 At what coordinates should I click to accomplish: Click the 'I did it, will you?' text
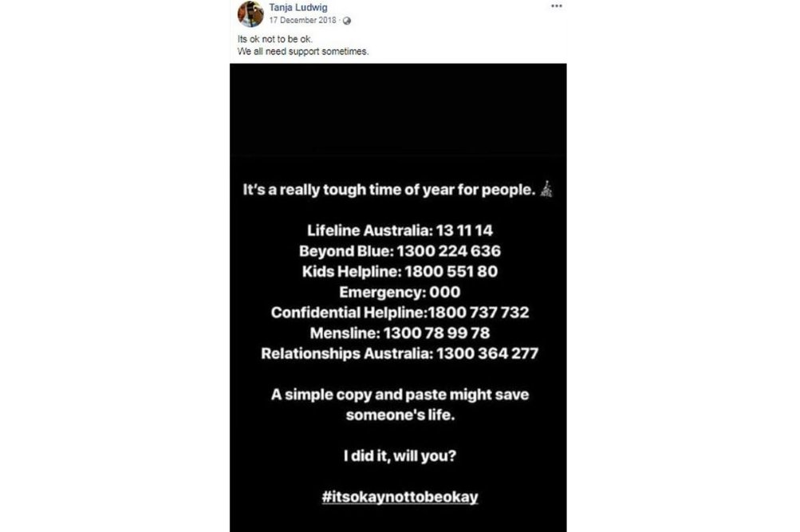pyautogui.click(x=400, y=455)
